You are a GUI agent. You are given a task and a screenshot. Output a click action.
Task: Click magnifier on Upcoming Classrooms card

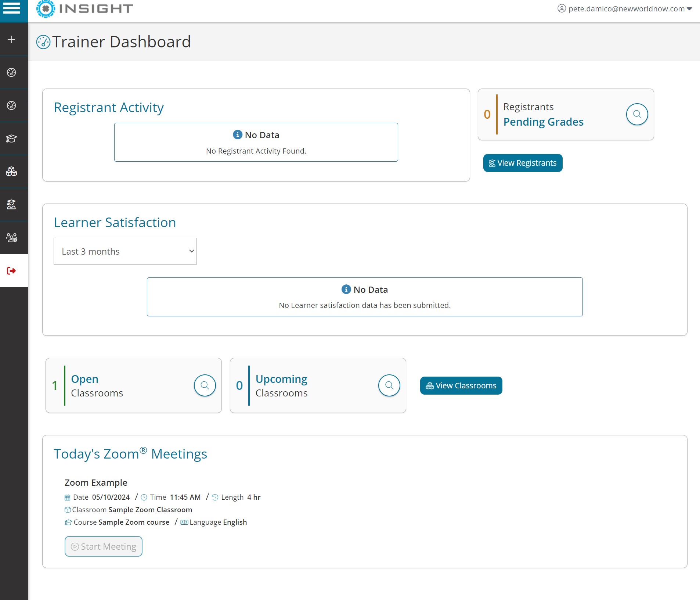(x=389, y=385)
